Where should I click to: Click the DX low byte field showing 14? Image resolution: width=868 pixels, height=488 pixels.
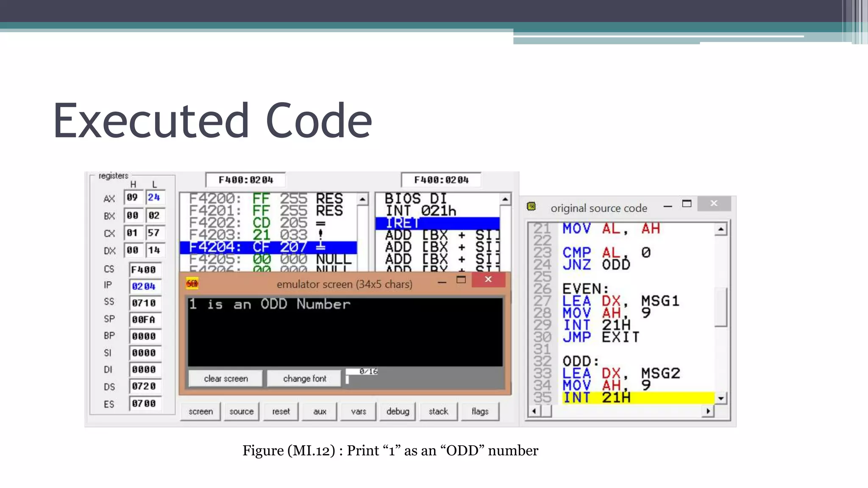tap(155, 250)
